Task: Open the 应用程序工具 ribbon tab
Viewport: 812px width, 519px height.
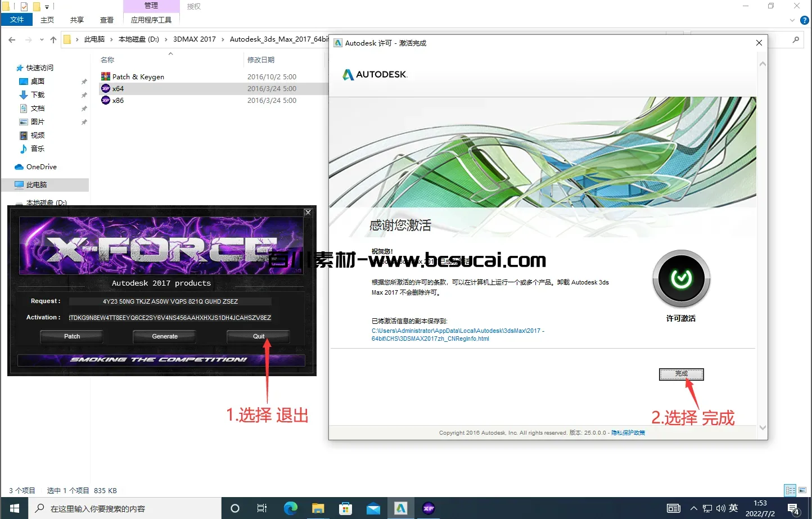Action: coord(151,20)
